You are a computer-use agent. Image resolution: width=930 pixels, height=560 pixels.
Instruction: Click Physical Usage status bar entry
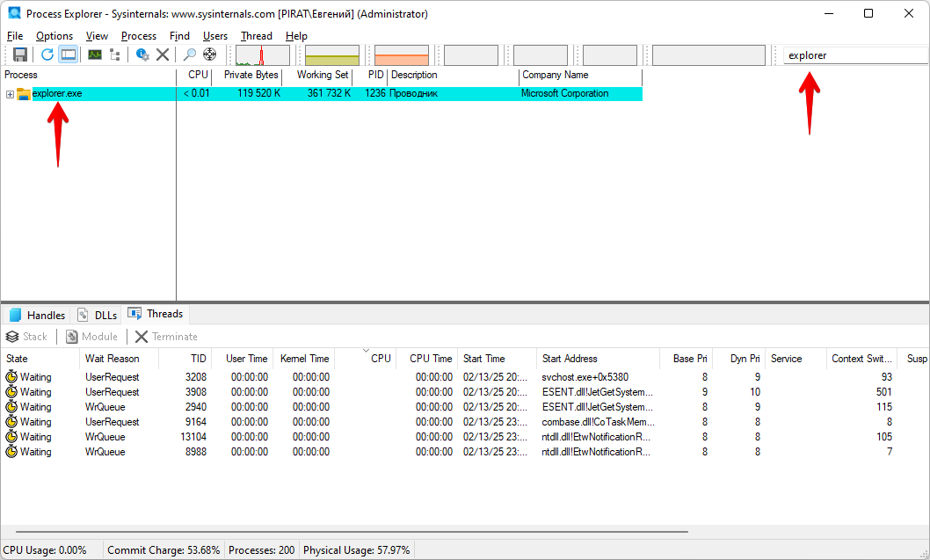357,550
